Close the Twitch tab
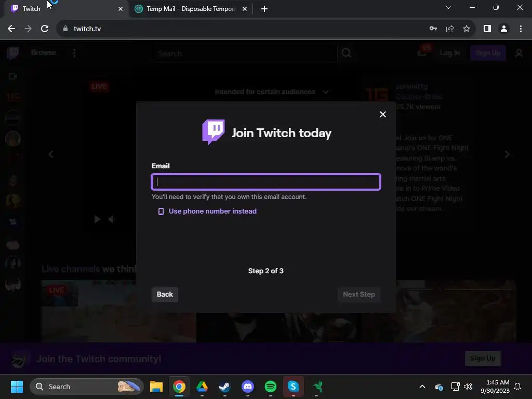This screenshot has height=399, width=532. point(121,9)
